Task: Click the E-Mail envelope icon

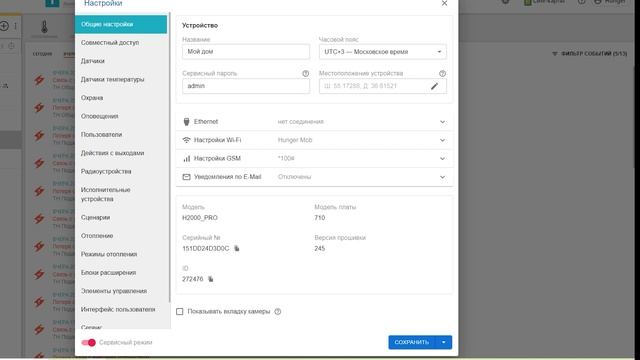Action: click(186, 177)
